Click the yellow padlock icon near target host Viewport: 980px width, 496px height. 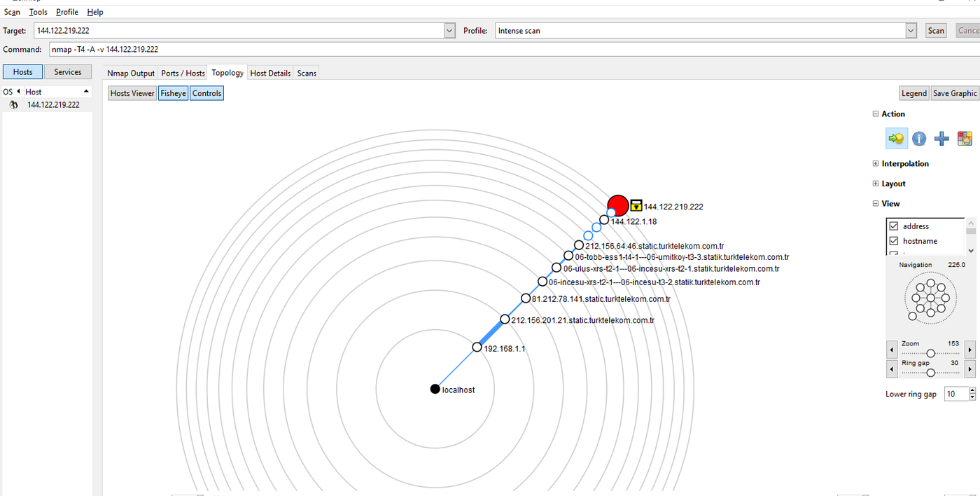click(636, 205)
